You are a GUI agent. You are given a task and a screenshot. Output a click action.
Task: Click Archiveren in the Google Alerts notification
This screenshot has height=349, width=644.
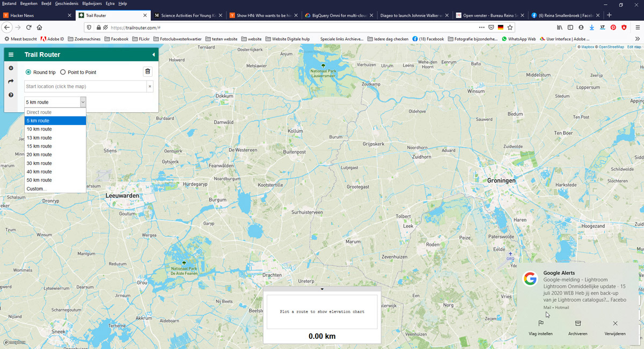(578, 328)
